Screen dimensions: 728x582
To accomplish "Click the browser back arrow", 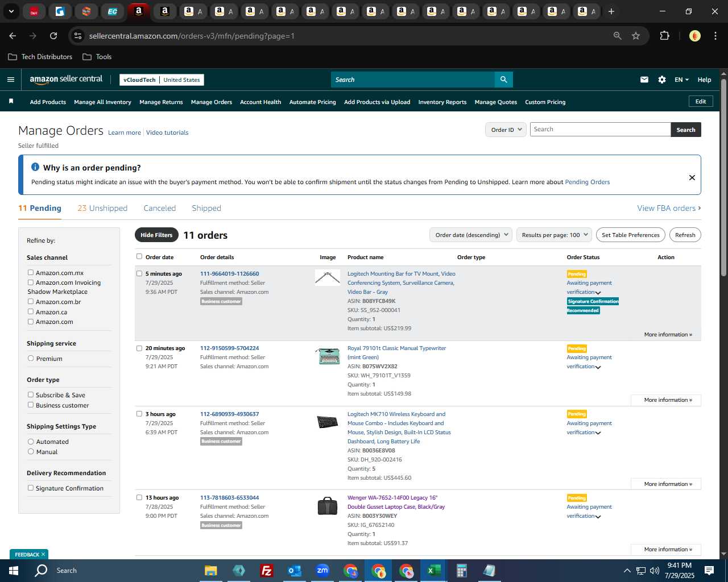I will 13,36.
